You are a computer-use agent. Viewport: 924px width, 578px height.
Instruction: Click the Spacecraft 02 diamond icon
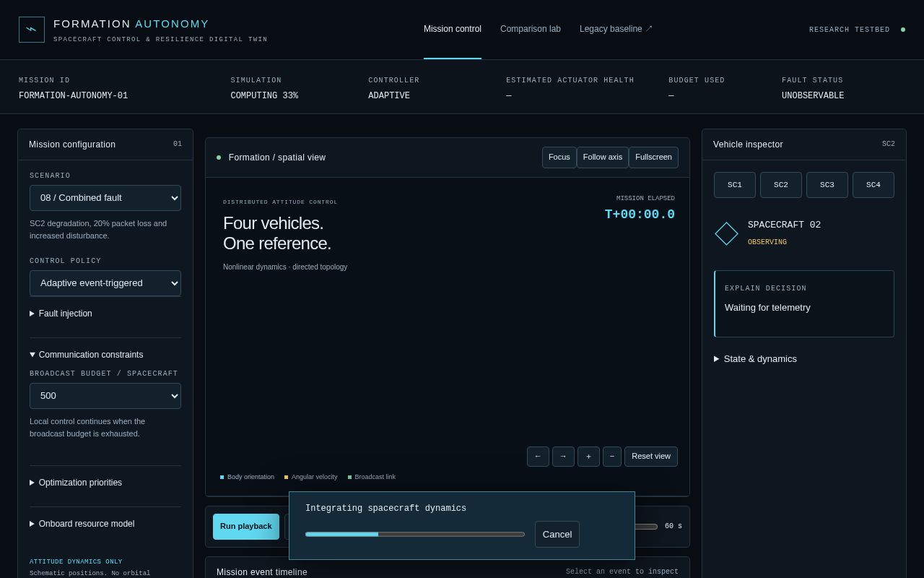tap(726, 233)
